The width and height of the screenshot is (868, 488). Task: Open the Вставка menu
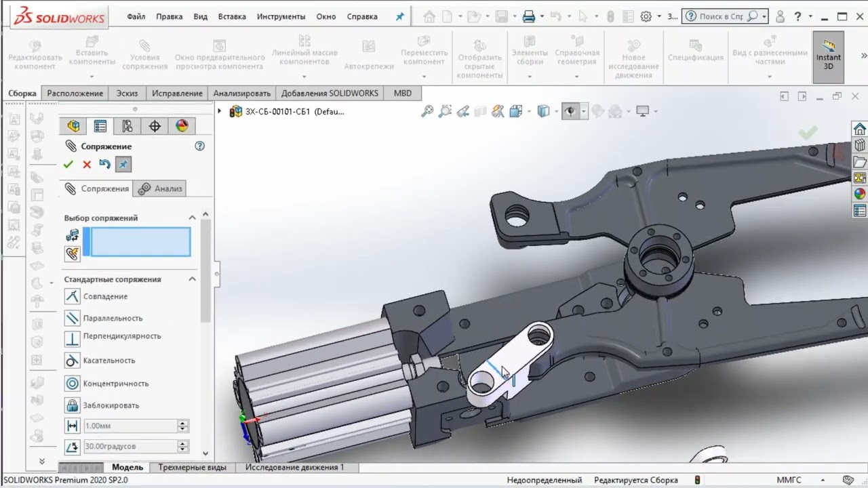232,16
